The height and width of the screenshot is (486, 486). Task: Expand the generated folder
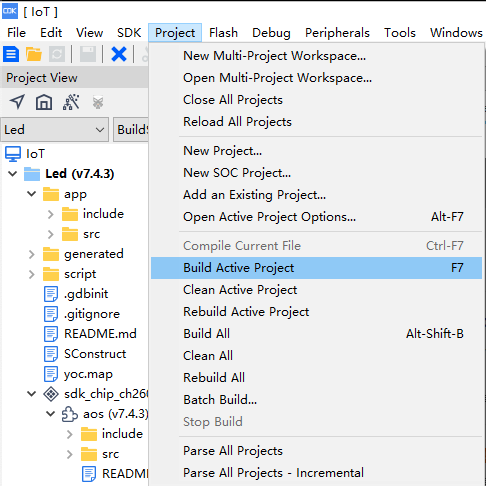pos(31,254)
